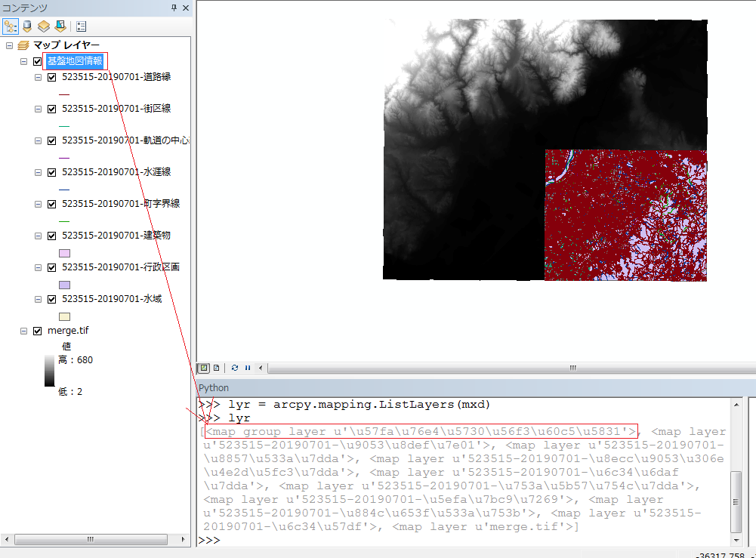Toggle visibility of the 建築物 layer
Screen dimensions: 756x558
pos(51,236)
